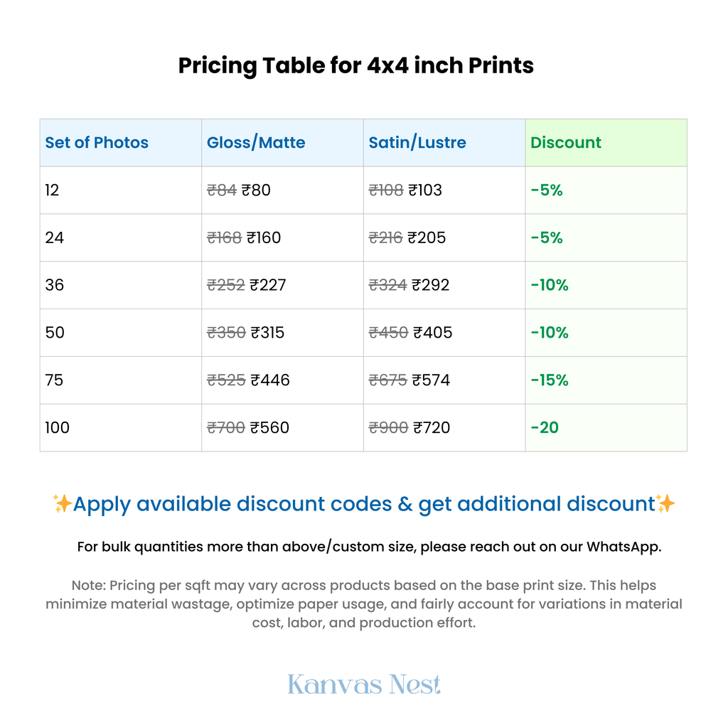The width and height of the screenshot is (728, 728).
Task: Select the 50 photos set cell
Action: click(55, 333)
